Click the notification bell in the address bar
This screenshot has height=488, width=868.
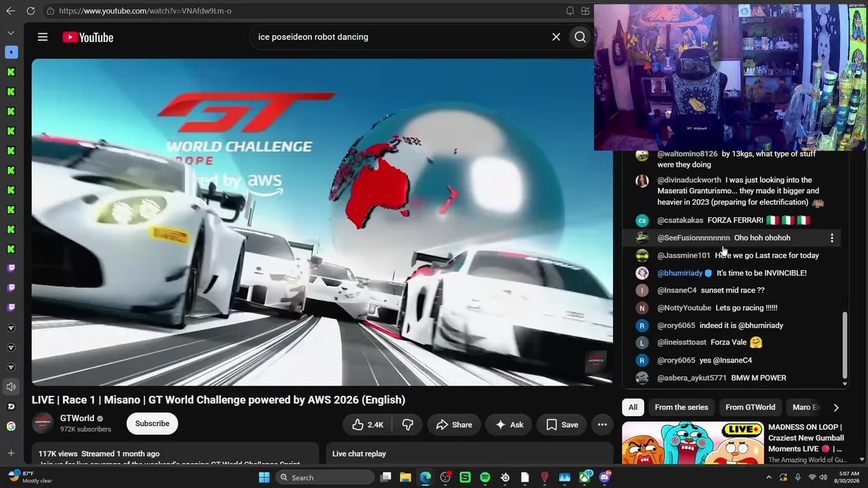coord(570,11)
